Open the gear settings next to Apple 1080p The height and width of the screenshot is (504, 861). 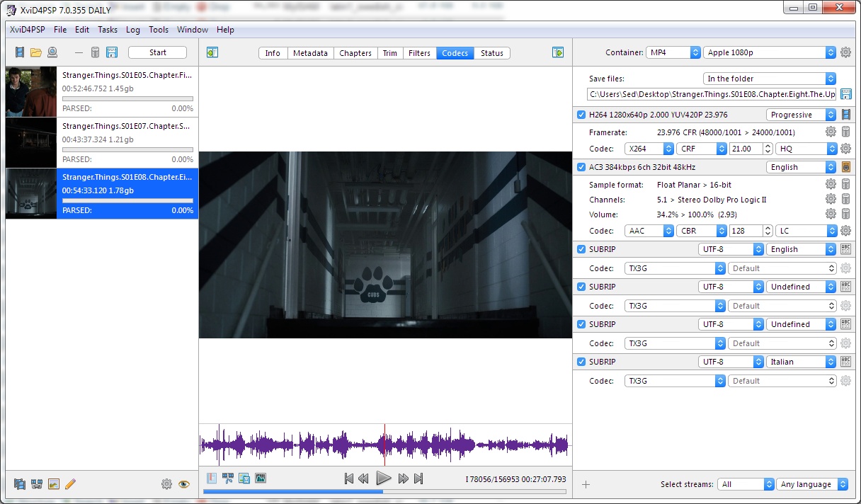click(845, 52)
